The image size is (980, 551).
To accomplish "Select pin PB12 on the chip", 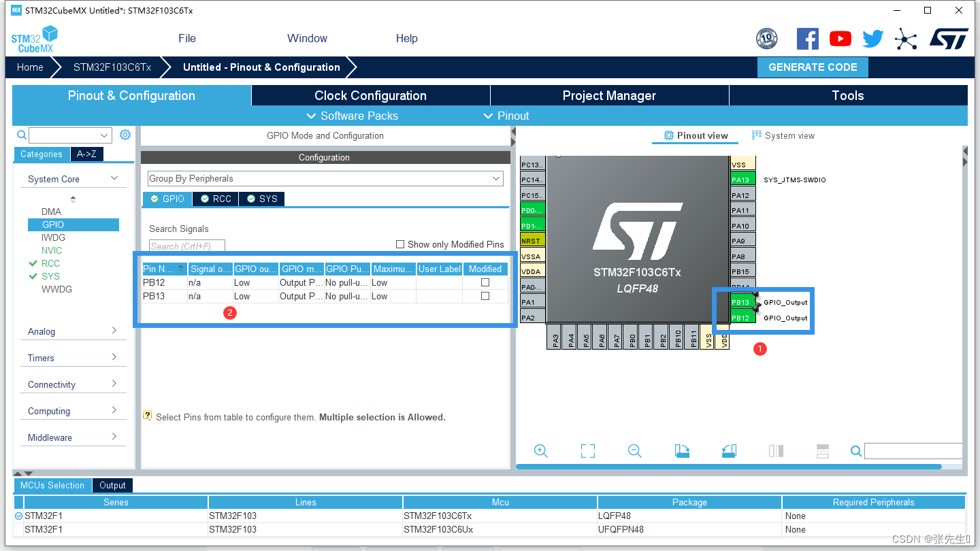I will coord(742,318).
